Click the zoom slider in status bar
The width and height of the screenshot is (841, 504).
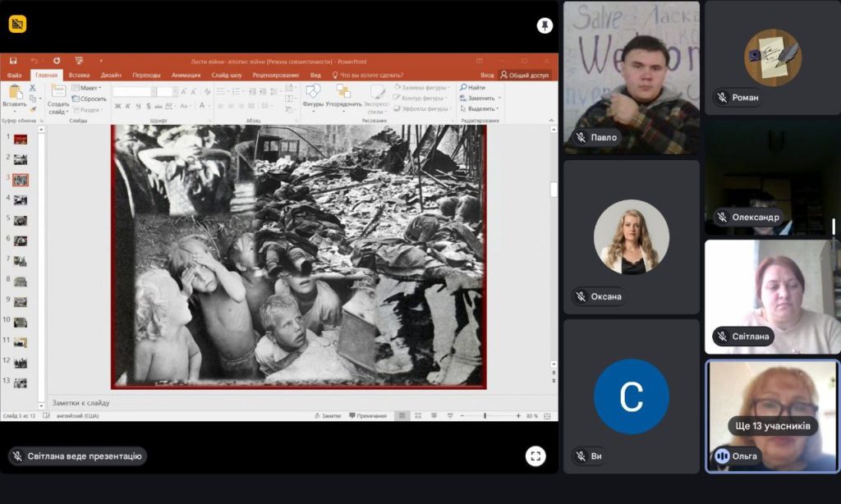[x=485, y=416]
